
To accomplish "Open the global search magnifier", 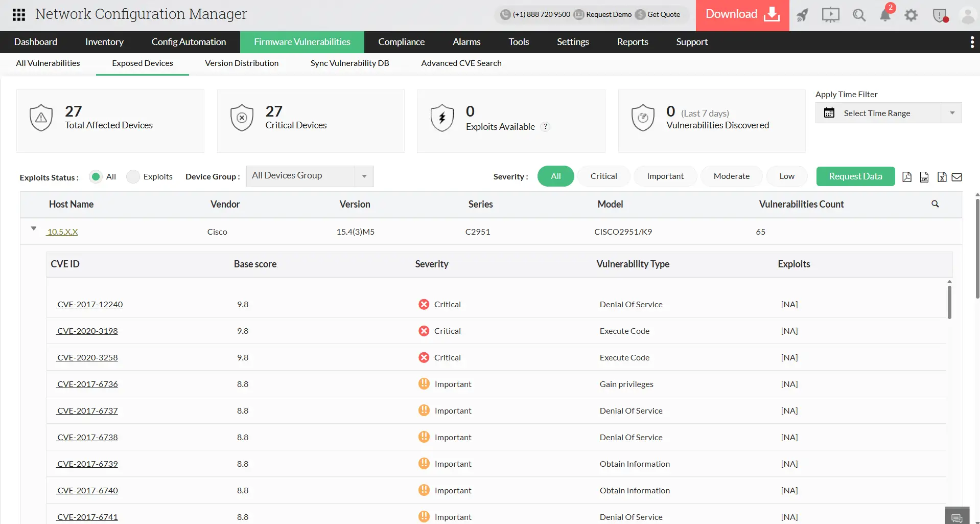I will 859,15.
